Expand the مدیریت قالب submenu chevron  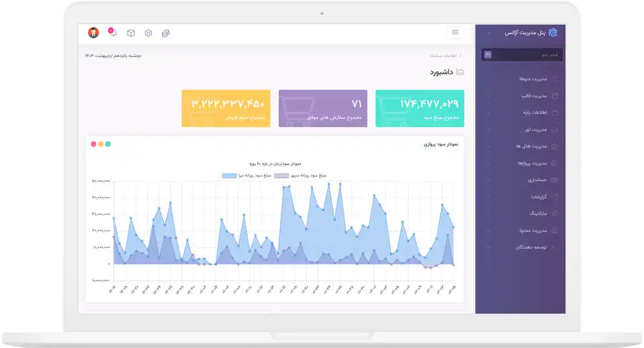click(x=489, y=96)
